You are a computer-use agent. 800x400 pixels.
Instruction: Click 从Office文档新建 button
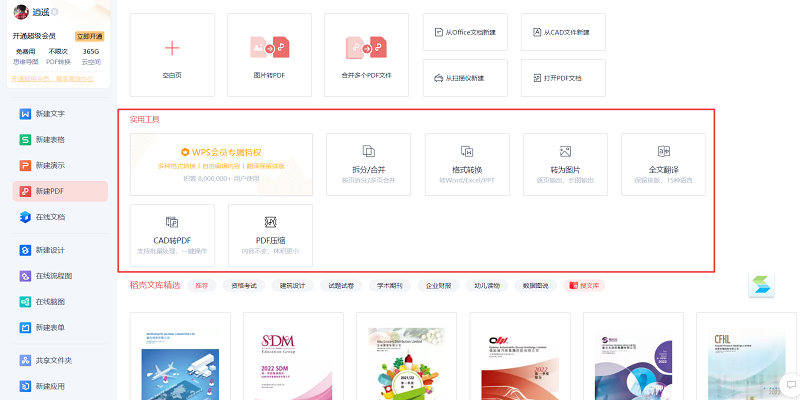[466, 32]
